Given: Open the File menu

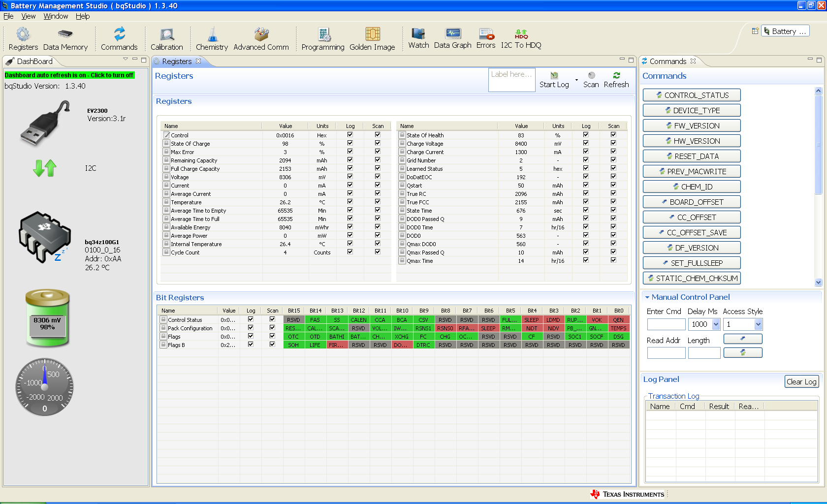Looking at the screenshot, I should (8, 16).
